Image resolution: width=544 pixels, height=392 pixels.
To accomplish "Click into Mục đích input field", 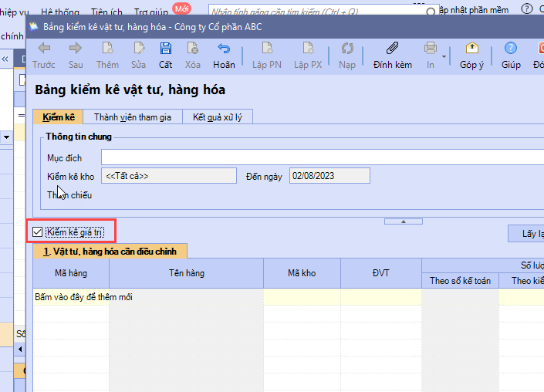I will (x=323, y=157).
